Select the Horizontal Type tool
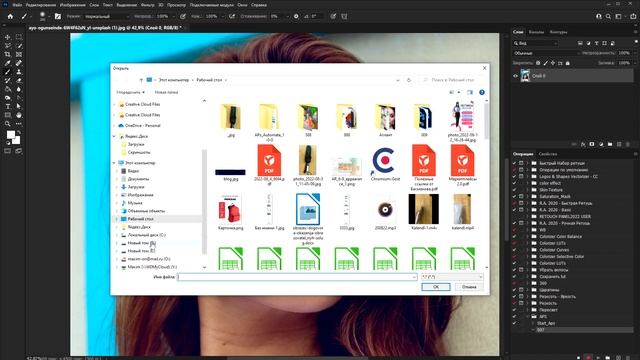The image size is (640, 360). [7, 107]
